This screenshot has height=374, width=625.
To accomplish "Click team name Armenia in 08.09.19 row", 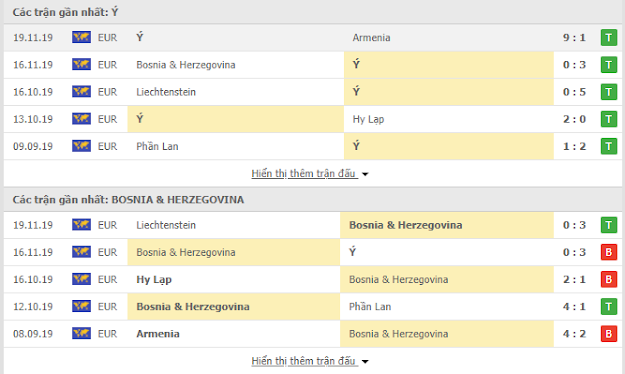I will (158, 334).
